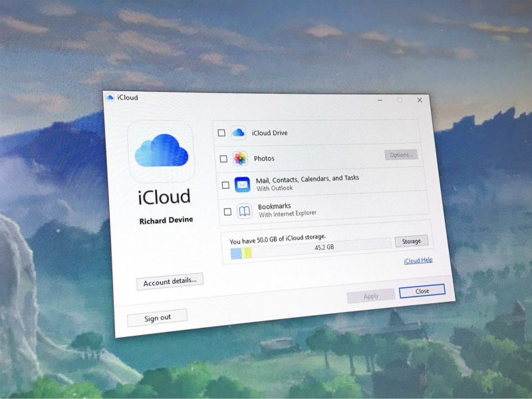
Task: Click the 'You have 50.0 GB' storage text
Action: coord(277,239)
